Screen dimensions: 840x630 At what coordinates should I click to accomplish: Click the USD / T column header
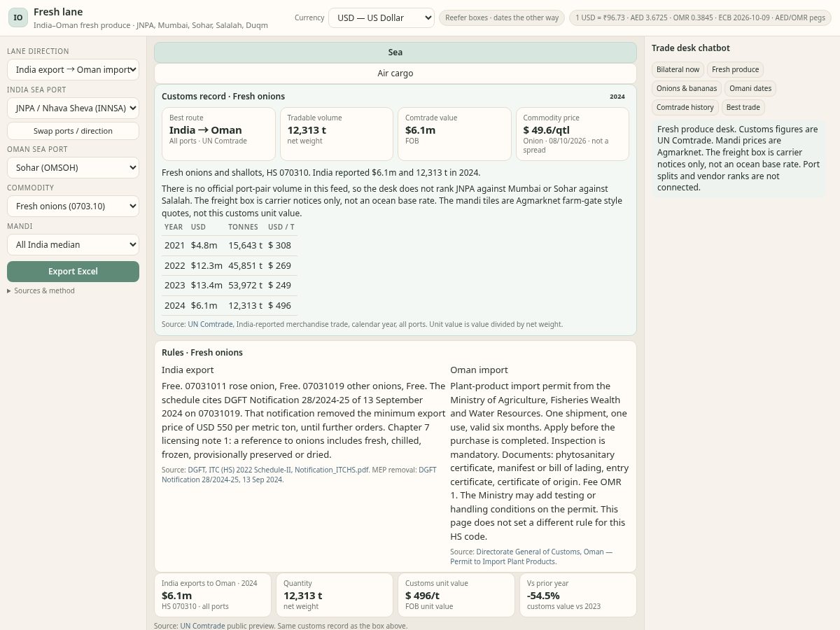[281, 227]
